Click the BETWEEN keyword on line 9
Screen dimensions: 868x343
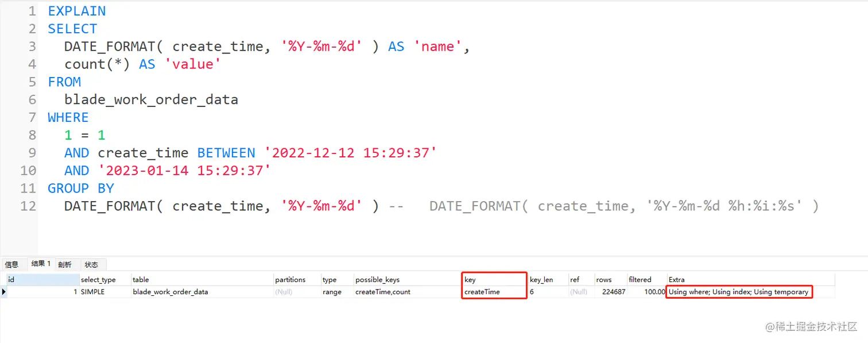(226, 153)
